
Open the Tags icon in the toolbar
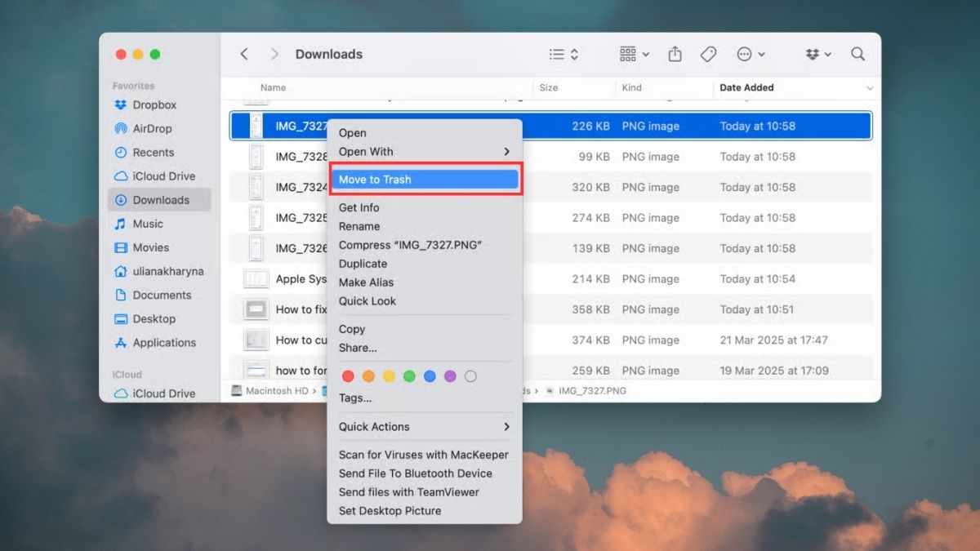point(707,54)
